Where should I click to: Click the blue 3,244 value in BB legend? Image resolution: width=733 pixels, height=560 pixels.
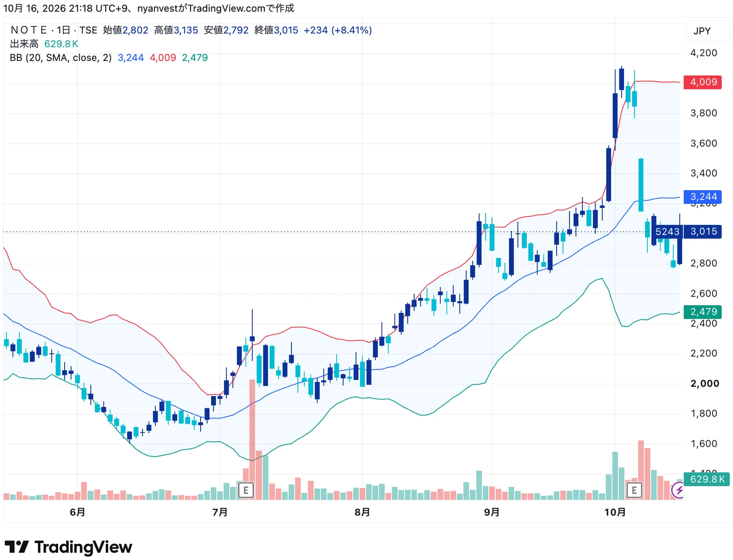tap(131, 58)
